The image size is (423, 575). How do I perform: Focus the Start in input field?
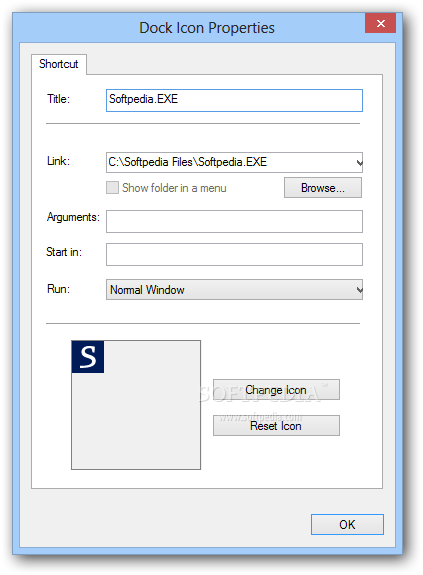click(234, 254)
